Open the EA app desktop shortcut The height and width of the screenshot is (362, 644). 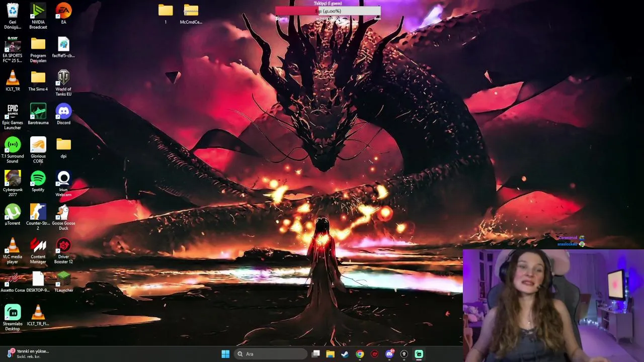pos(63,14)
